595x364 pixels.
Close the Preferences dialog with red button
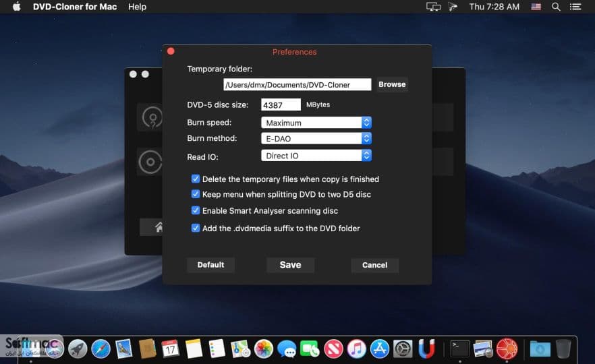pyautogui.click(x=171, y=51)
